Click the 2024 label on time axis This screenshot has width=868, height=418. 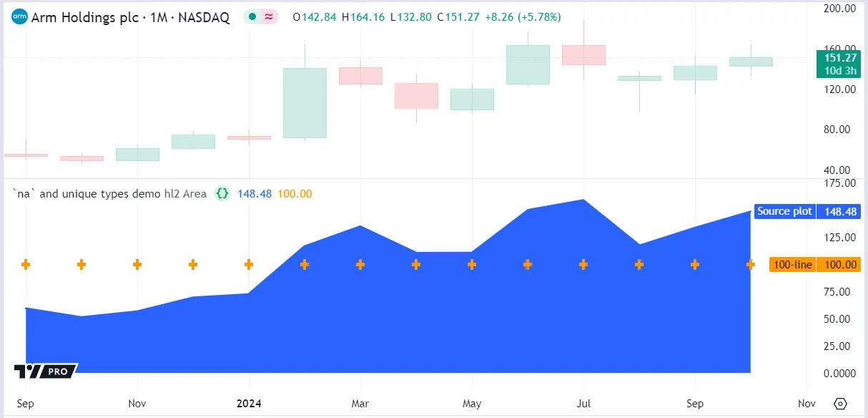(249, 403)
